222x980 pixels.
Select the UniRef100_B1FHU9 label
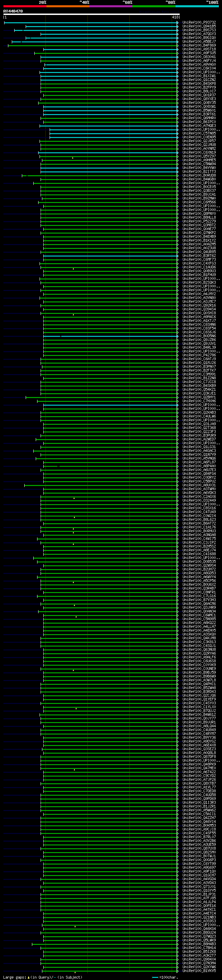click(199, 275)
